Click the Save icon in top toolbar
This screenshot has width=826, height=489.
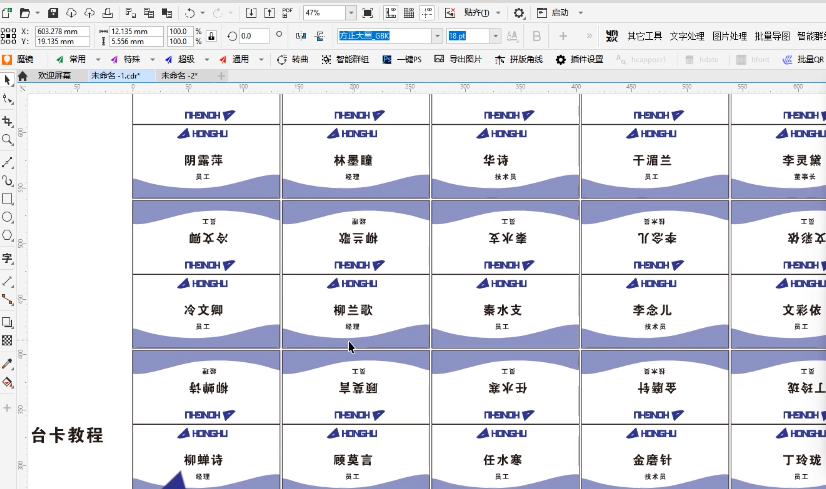(x=53, y=13)
